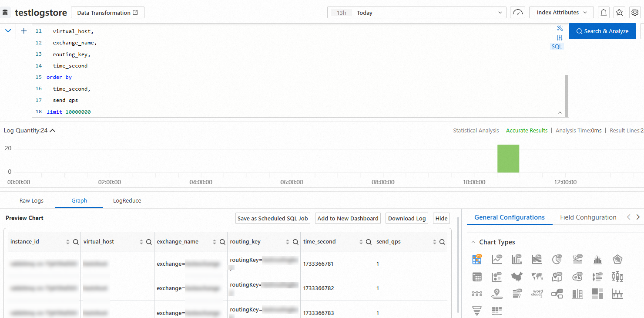The height and width of the screenshot is (318, 644).
Task: Select the world map chart type
Action: click(x=537, y=277)
